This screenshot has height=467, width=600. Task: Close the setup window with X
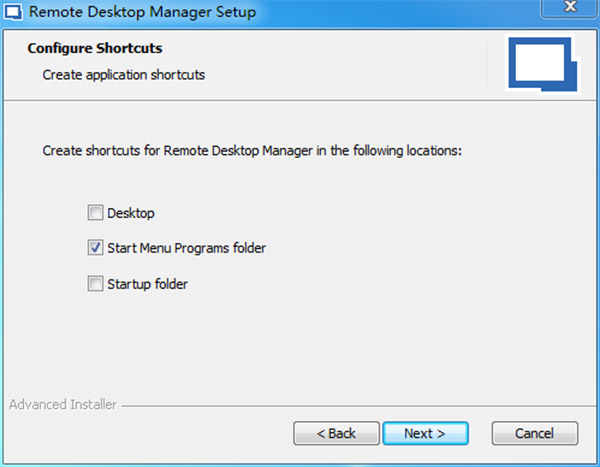(x=568, y=10)
